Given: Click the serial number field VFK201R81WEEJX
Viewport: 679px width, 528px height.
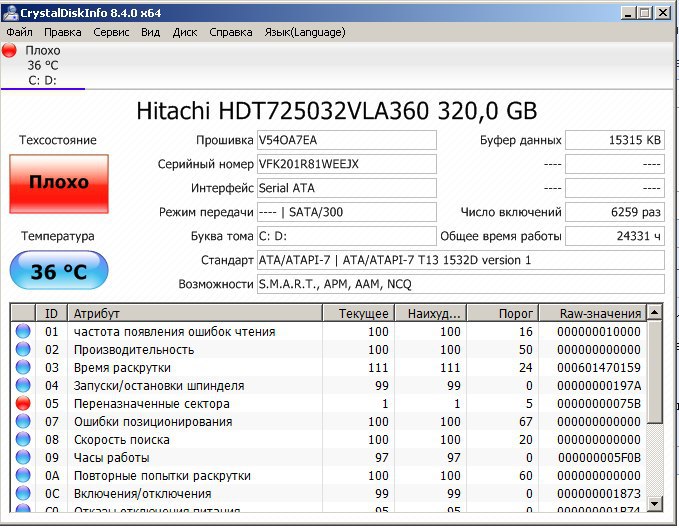Looking at the screenshot, I should pyautogui.click(x=346, y=164).
